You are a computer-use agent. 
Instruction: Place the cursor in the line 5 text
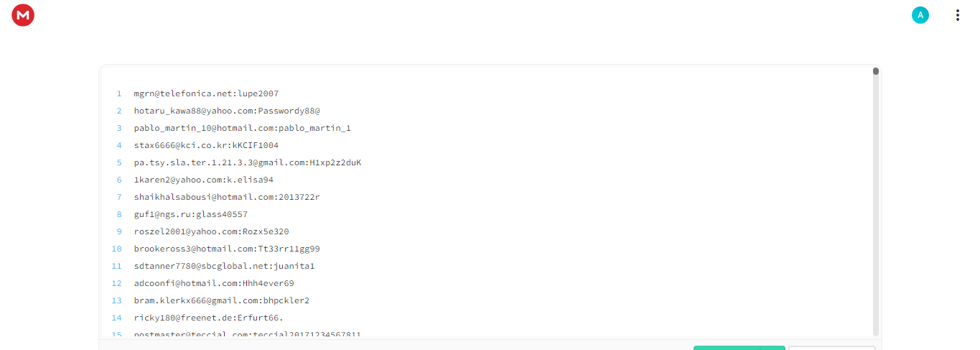[x=248, y=162]
